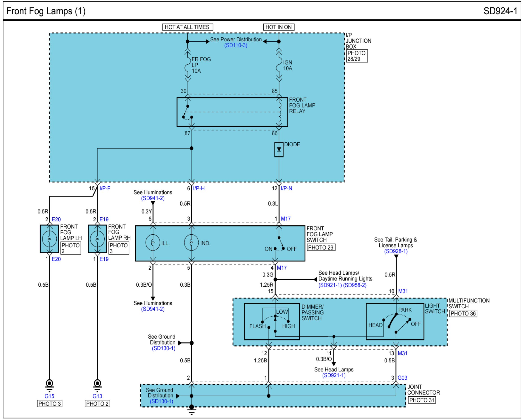This screenshot has width=524, height=420.
Task: Click the M17 connector label at pin 1
Action: 285,219
